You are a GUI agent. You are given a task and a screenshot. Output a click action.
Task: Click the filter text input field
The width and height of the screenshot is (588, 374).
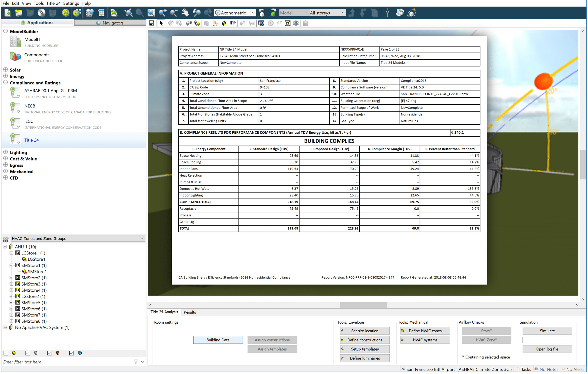pos(67,362)
